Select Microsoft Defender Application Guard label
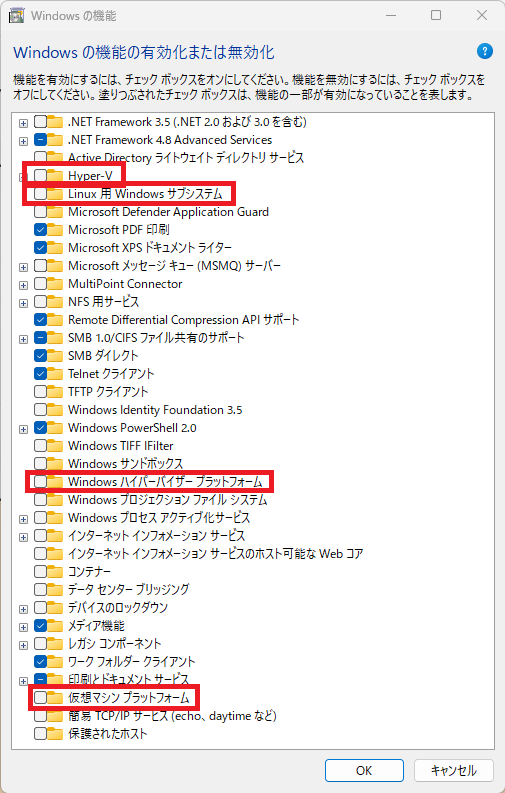This screenshot has width=505, height=793. pos(168,211)
